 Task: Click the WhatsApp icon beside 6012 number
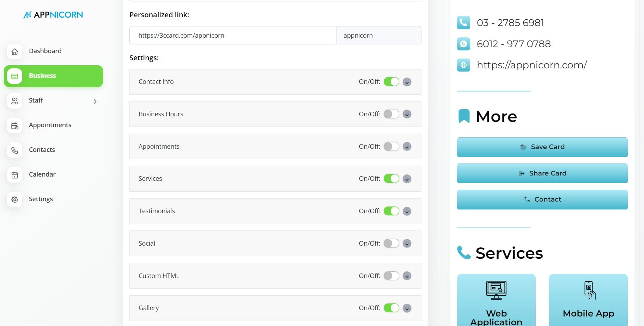pyautogui.click(x=463, y=44)
